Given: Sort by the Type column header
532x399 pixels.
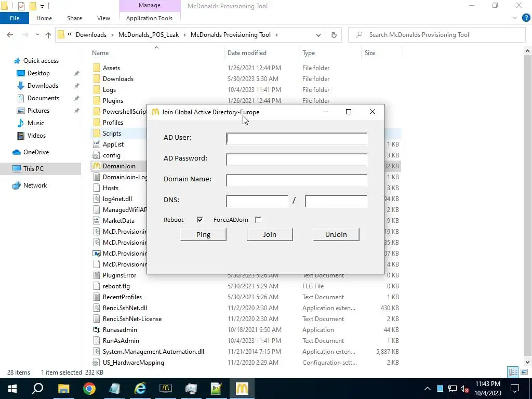Looking at the screenshot, I should [x=309, y=53].
